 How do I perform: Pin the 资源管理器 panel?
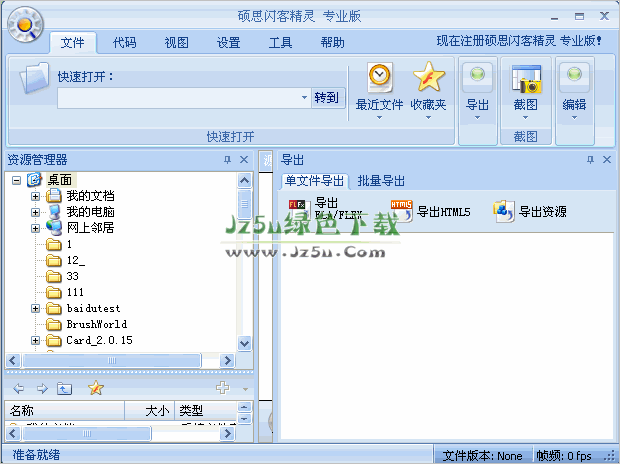click(227, 160)
